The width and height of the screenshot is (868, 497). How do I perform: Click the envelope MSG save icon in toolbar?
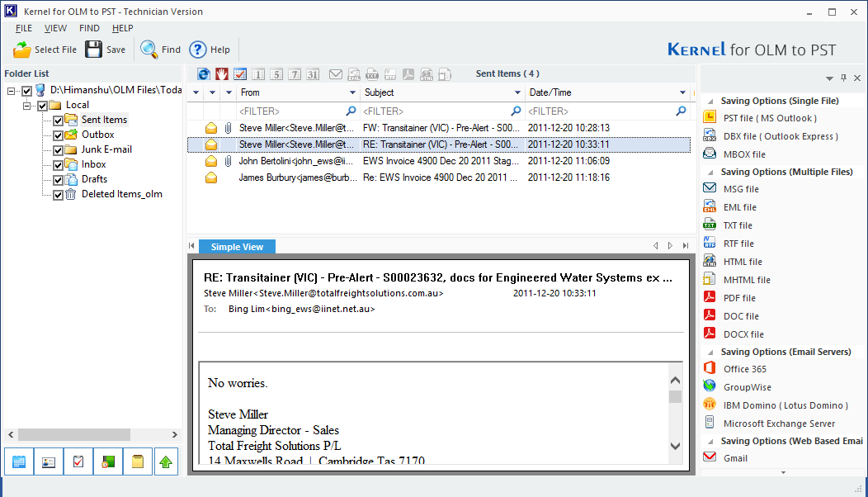[x=336, y=74]
